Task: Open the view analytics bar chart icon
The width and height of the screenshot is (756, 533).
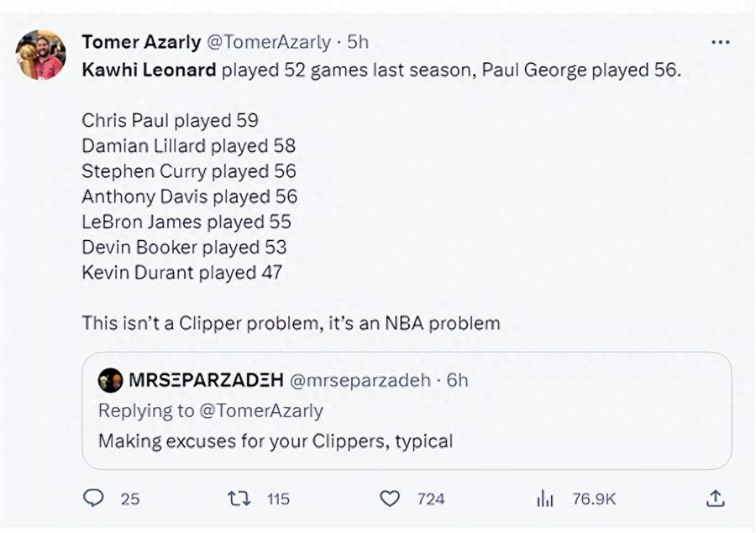Action: pos(545,499)
